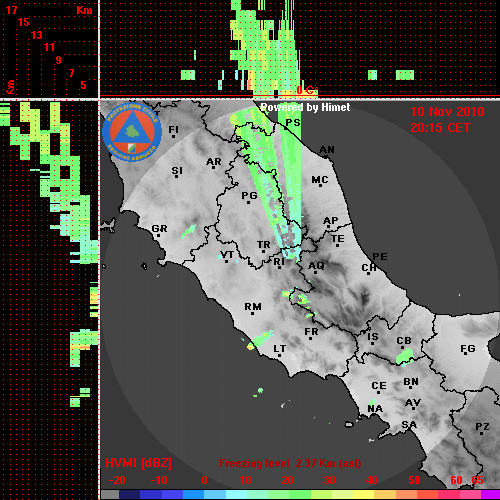Click the Protezione Civile Regione Abruzzo logo
This screenshot has height=500, width=500.
(132, 132)
